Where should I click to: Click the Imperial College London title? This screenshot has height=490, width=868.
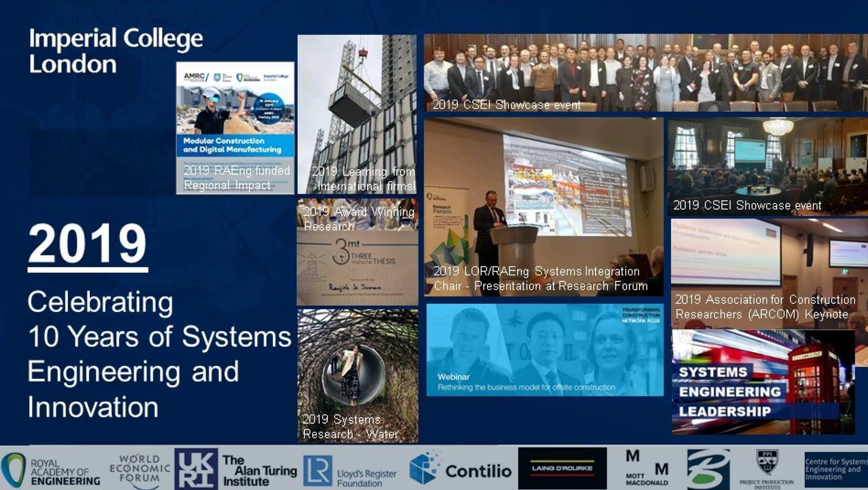tap(116, 51)
